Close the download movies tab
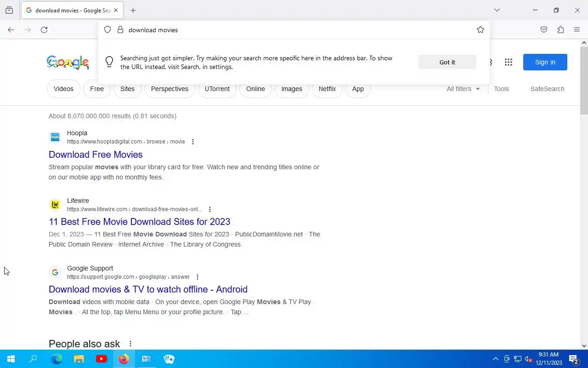Viewport: 588px width, 368px height. (x=116, y=10)
